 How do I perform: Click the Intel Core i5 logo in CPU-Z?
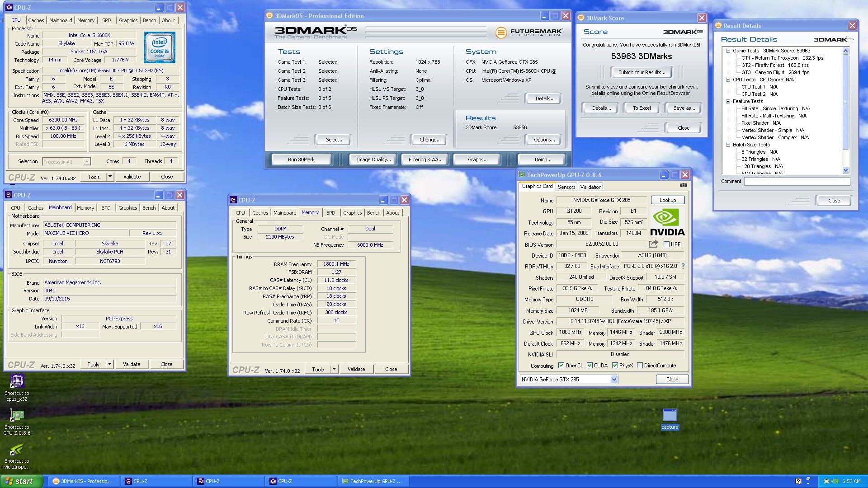tap(160, 47)
